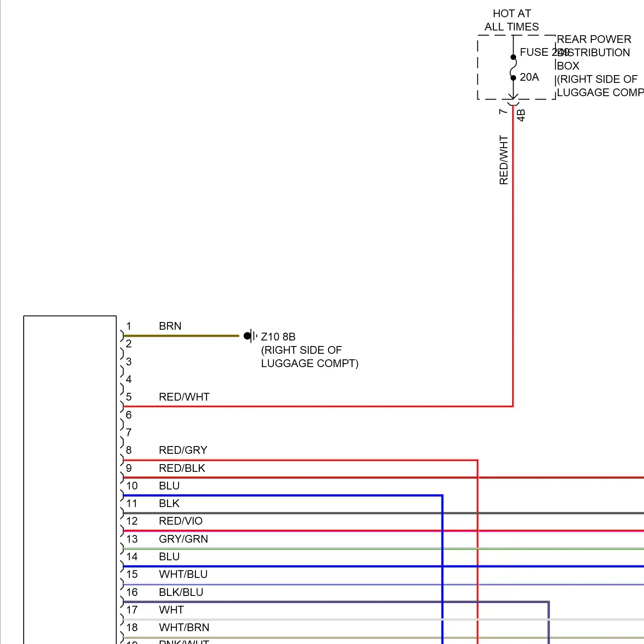The width and height of the screenshot is (644, 644).
Task: Click the RED/BLK label on pin 9
Action: [182, 468]
